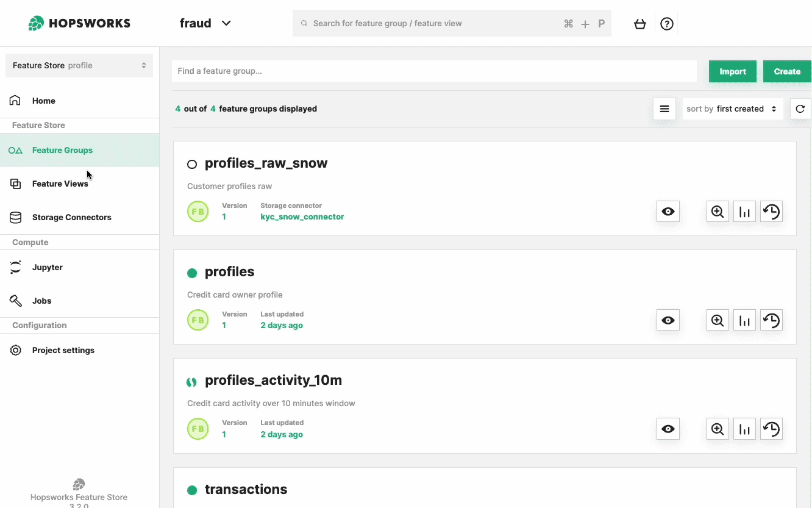Navigate to Feature Views
The width and height of the screenshot is (812, 508).
60,184
